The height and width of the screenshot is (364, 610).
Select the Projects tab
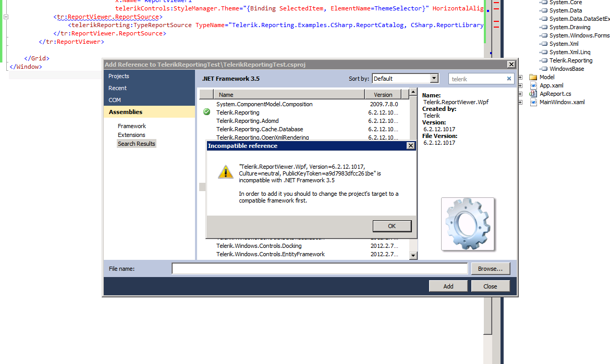pos(150,76)
